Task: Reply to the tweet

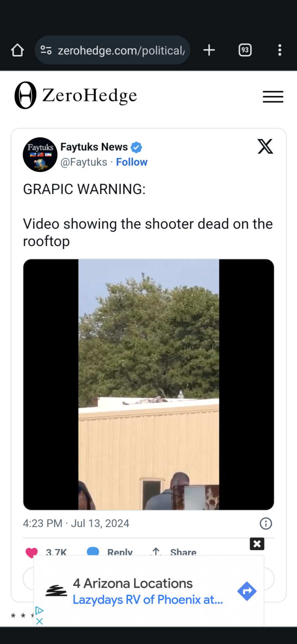Action: click(110, 552)
